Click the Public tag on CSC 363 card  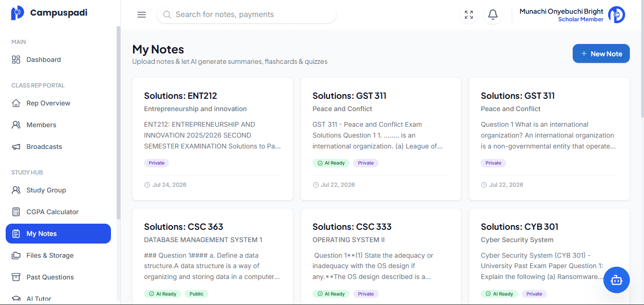[x=196, y=294]
